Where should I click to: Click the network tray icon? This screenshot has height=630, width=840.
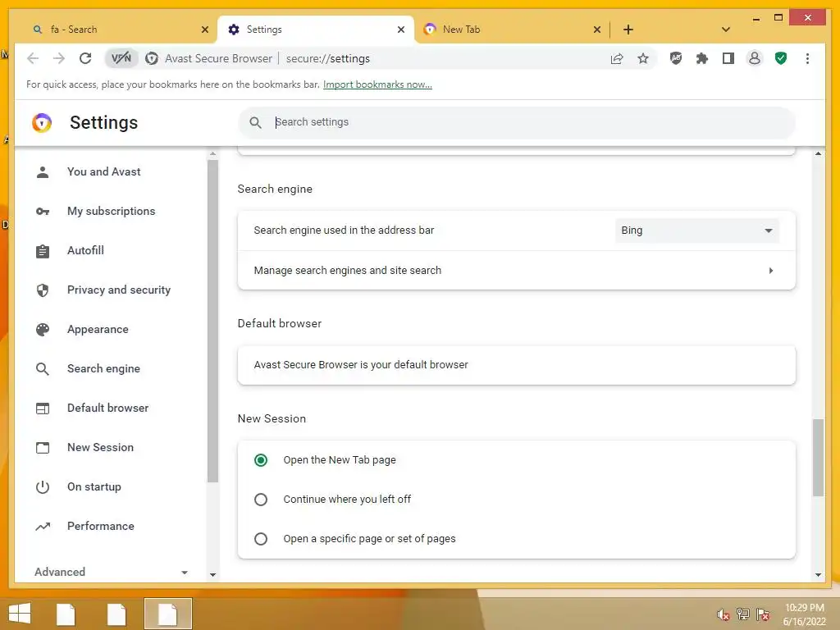[743, 614]
